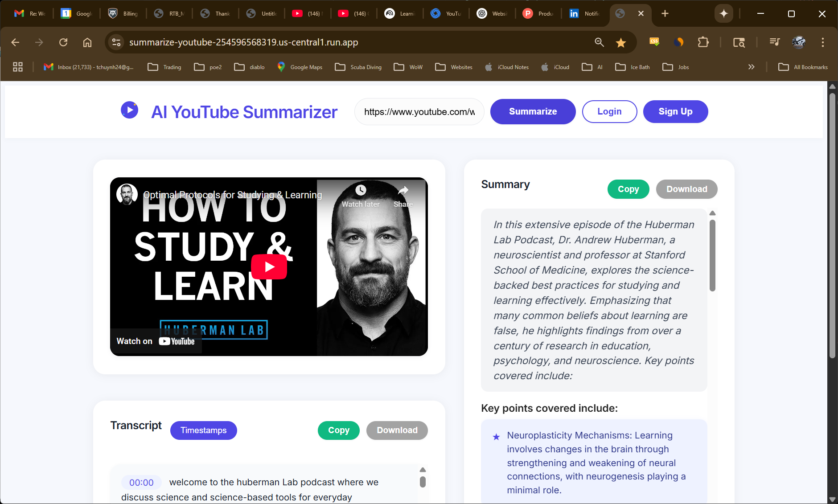Switch to the Billing tab
The height and width of the screenshot is (504, 838).
(x=123, y=13)
